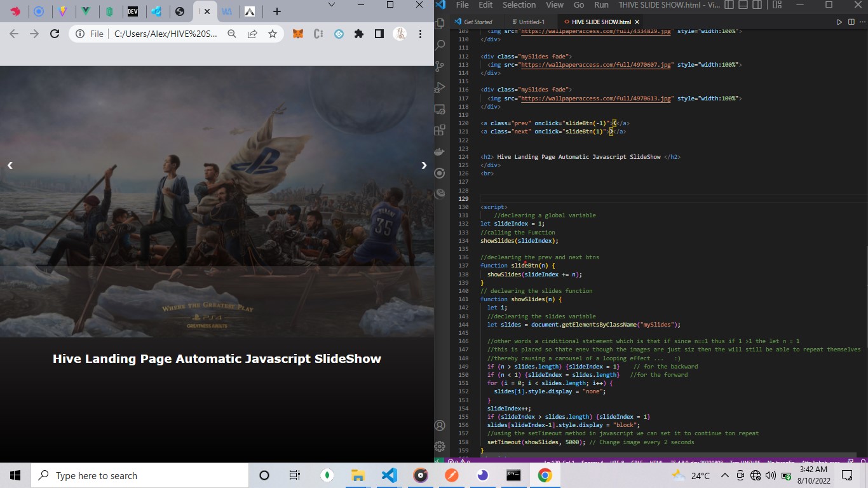Run the HIVE SLIDE SHOW.html file
Viewport: 868px width, 488px height.
coord(839,22)
